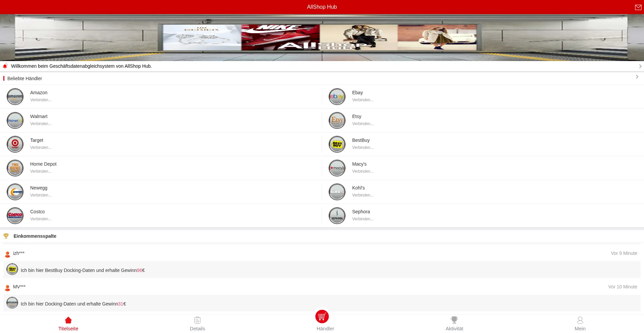The height and width of the screenshot is (333, 644).
Task: Select the Walmart merchant logo
Action: pos(15,120)
